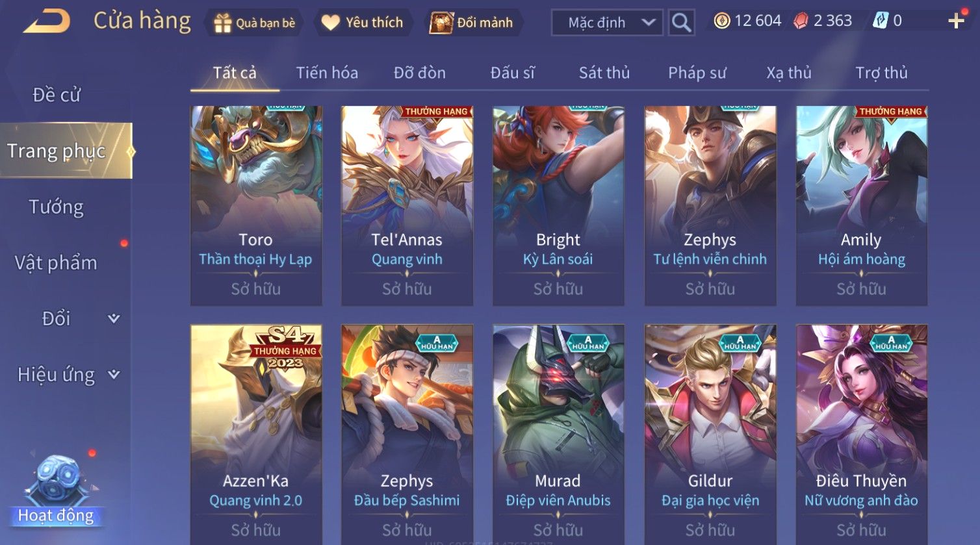Screen dimensions: 980x545
Task: Click the blue voucher currency icon
Action: (880, 21)
